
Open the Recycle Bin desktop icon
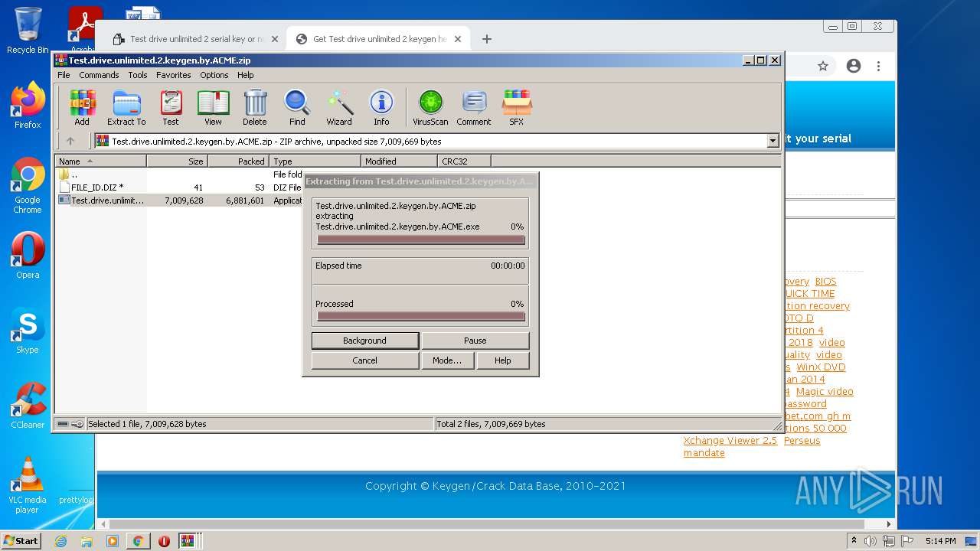(28, 31)
